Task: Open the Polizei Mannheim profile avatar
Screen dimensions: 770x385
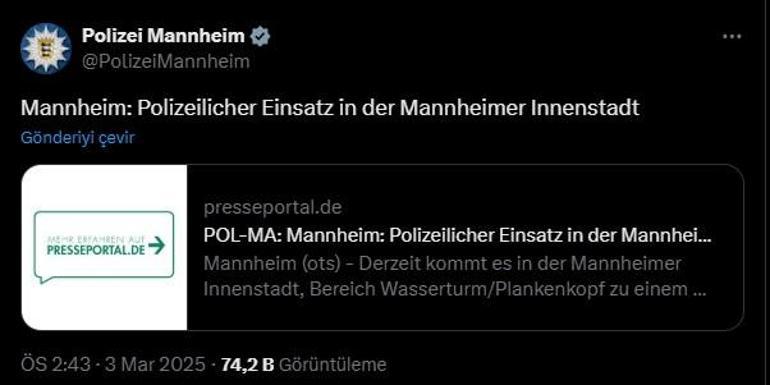Action: point(46,48)
